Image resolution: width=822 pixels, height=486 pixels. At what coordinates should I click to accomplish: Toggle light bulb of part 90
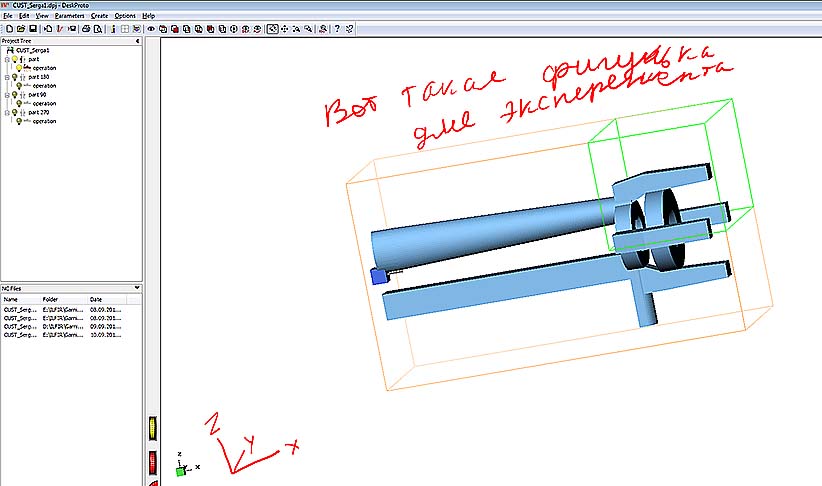point(14,94)
